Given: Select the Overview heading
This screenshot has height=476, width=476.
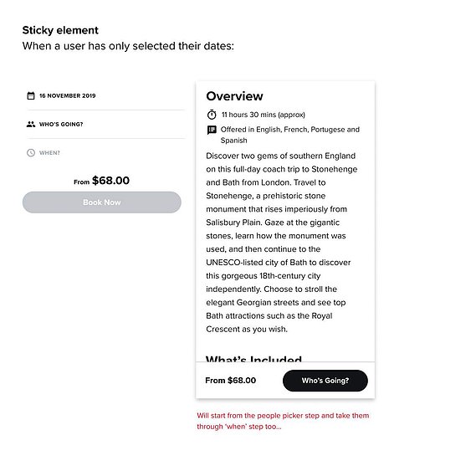Looking at the screenshot, I should point(235,96).
